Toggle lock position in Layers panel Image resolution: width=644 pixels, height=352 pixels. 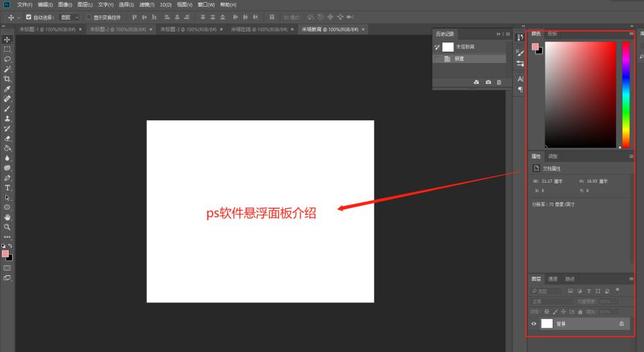[563, 312]
